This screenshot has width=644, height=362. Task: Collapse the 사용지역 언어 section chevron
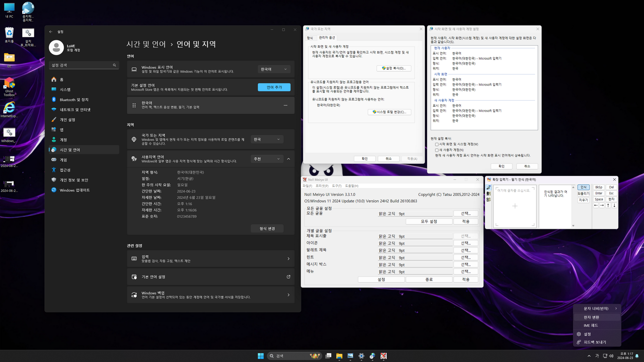[288, 159]
